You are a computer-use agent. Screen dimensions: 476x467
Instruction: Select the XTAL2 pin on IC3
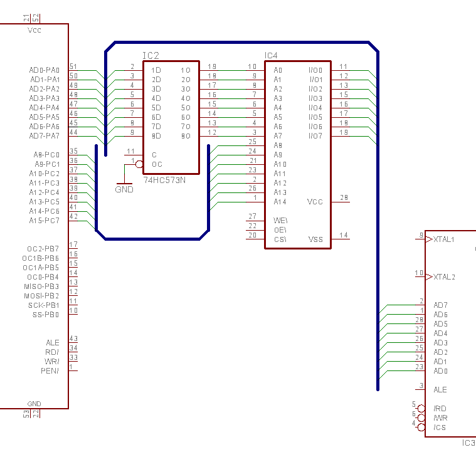tap(444, 277)
